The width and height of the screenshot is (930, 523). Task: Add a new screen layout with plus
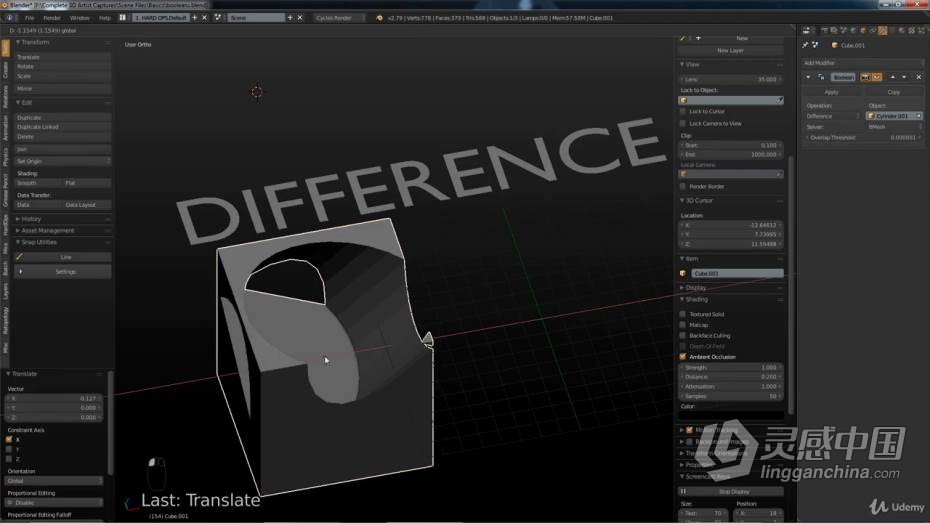tap(195, 18)
